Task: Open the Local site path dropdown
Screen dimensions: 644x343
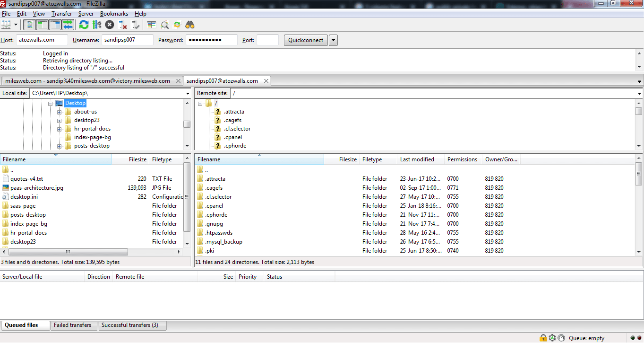Action: (x=188, y=94)
